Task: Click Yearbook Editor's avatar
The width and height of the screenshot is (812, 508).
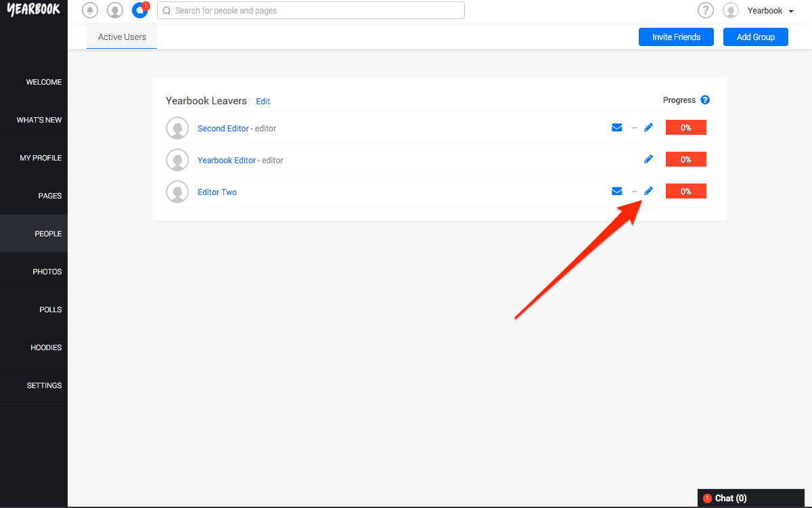Action: (x=177, y=160)
